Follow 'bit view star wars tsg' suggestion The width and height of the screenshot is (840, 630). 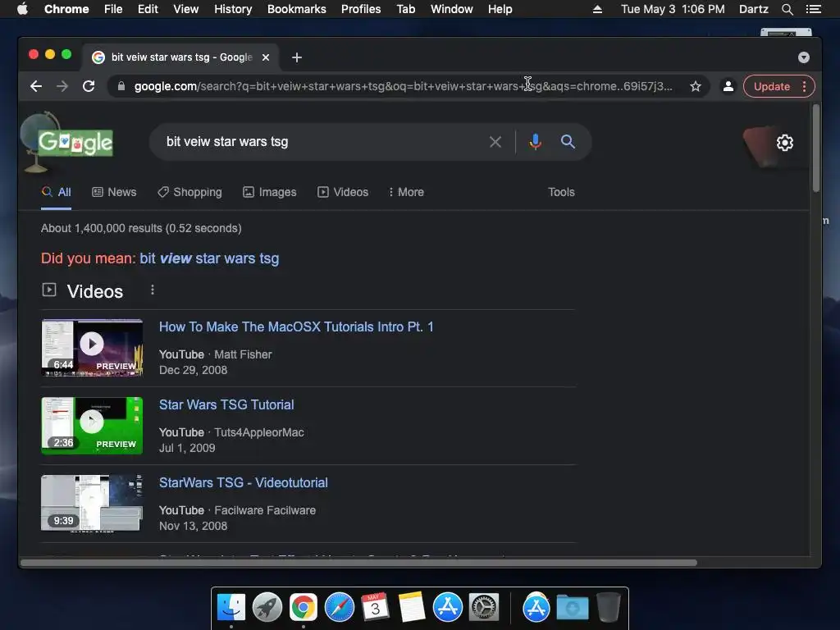tap(209, 258)
